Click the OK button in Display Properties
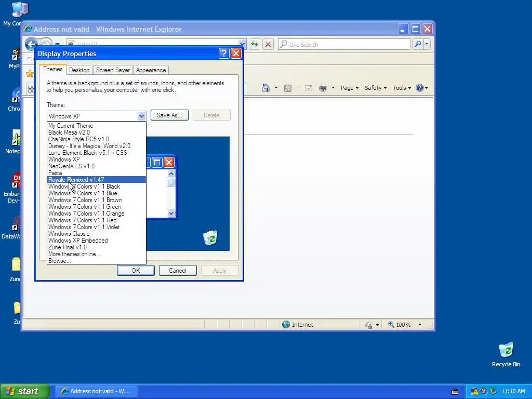Viewport: 532px width, 399px height. (136, 270)
